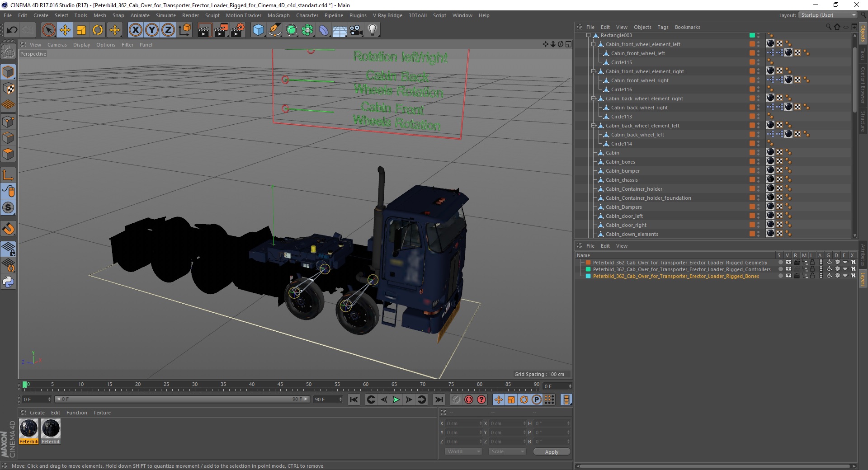
Task: Open the Simulate menu
Action: tap(166, 15)
